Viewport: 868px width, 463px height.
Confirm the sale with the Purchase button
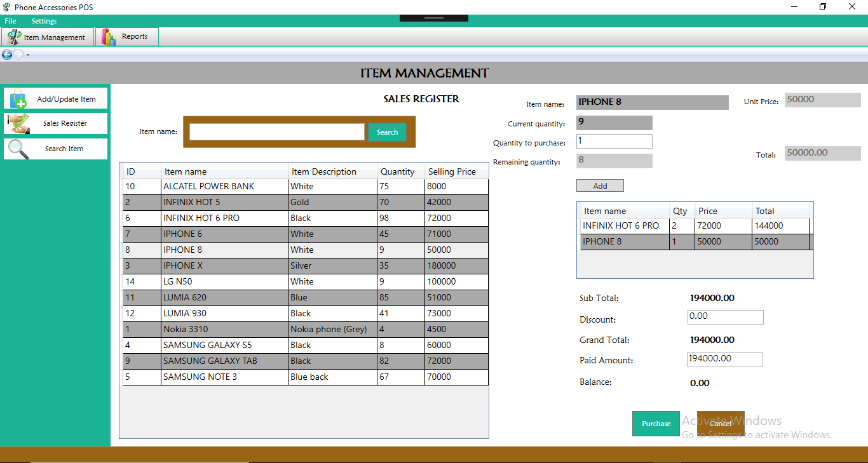click(x=656, y=424)
